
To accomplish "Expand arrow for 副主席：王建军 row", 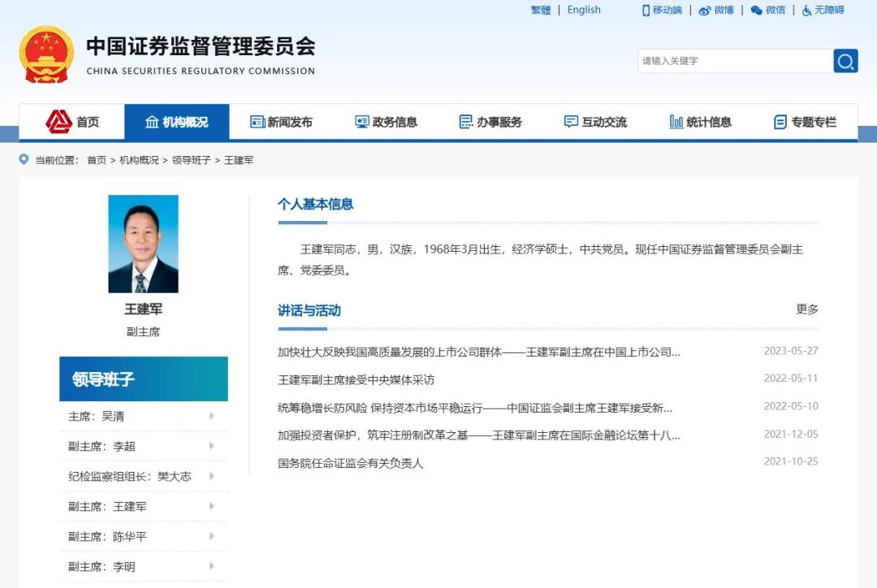I will click(212, 506).
